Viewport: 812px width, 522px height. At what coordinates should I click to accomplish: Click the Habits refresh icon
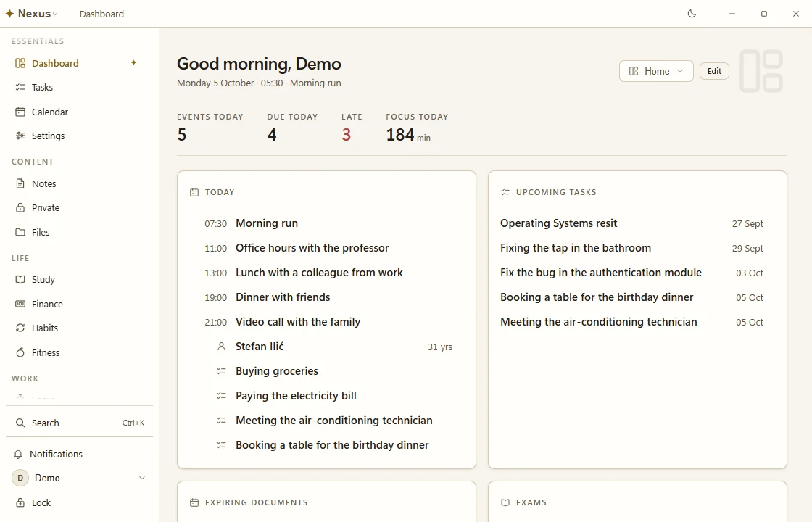click(x=20, y=328)
